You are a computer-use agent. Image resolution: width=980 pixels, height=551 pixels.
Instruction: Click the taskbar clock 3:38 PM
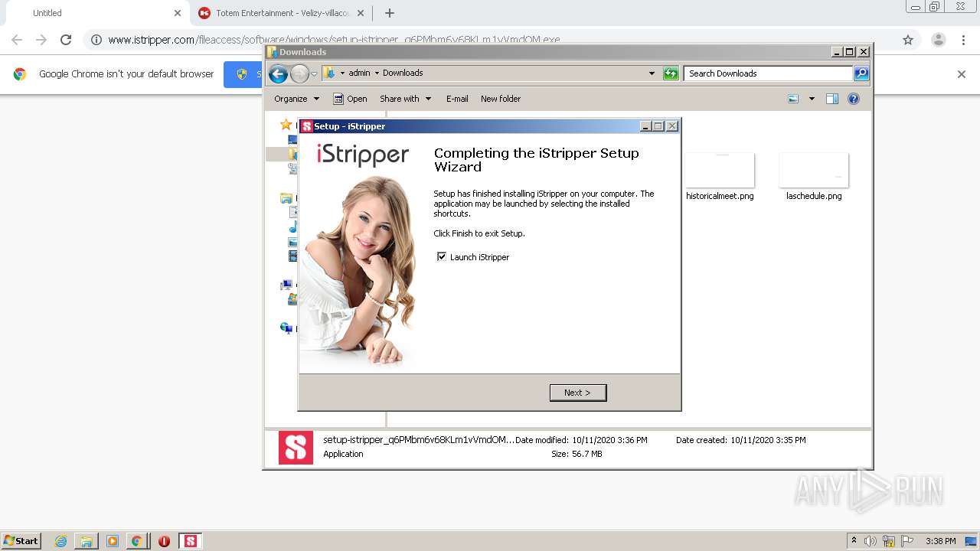(x=940, y=541)
